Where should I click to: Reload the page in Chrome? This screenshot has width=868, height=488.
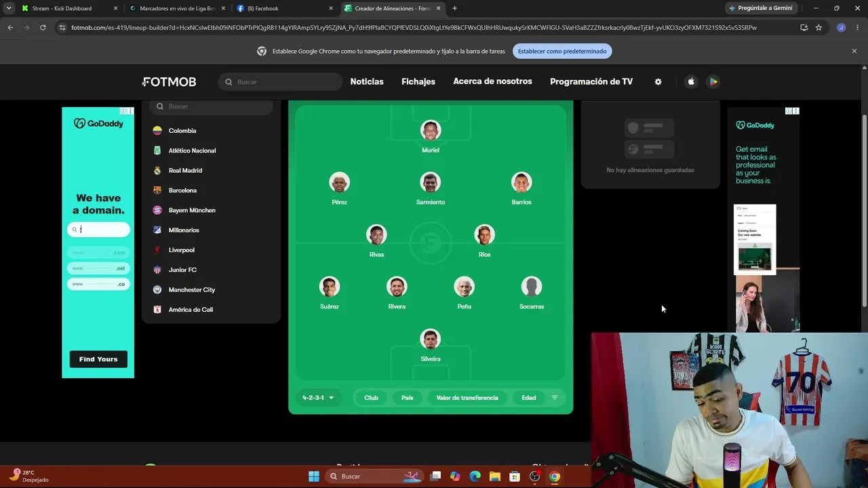[x=43, y=28]
